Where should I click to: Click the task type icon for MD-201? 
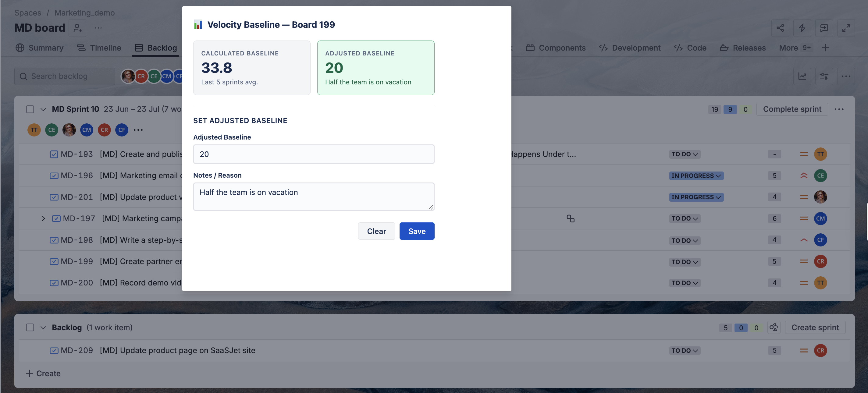click(x=54, y=197)
